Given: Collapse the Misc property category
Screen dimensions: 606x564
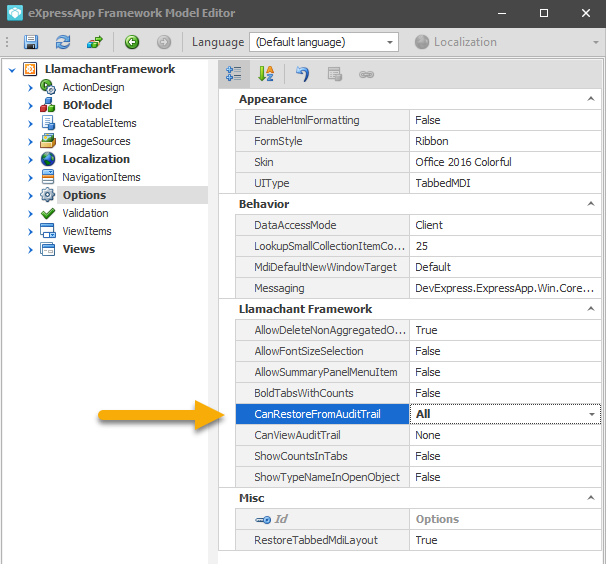Looking at the screenshot, I should pyautogui.click(x=591, y=498).
